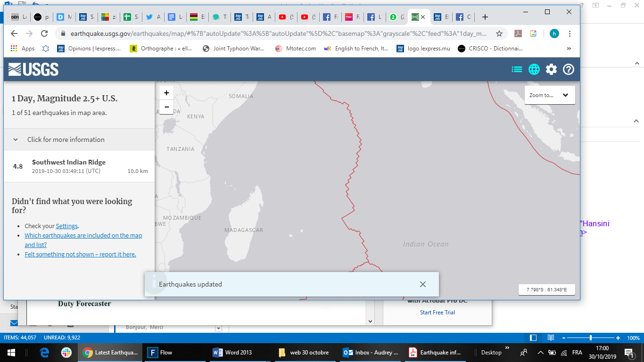Screen dimensions: 644x362
Task: Switch to Word 2013 in taskbar
Action: coord(233,352)
